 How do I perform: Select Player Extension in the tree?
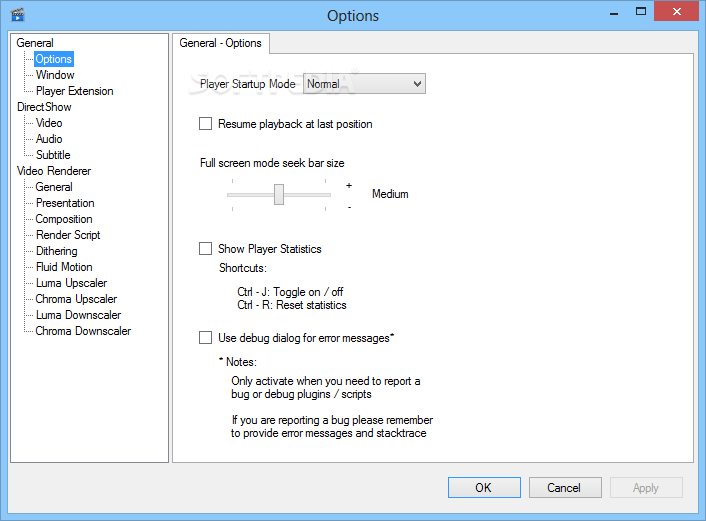point(75,91)
